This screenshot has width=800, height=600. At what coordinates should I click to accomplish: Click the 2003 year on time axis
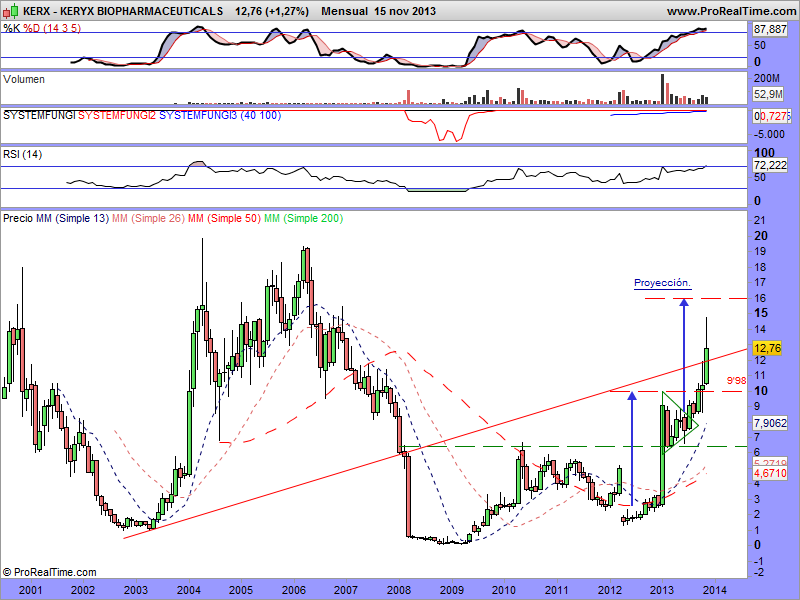coord(136,590)
